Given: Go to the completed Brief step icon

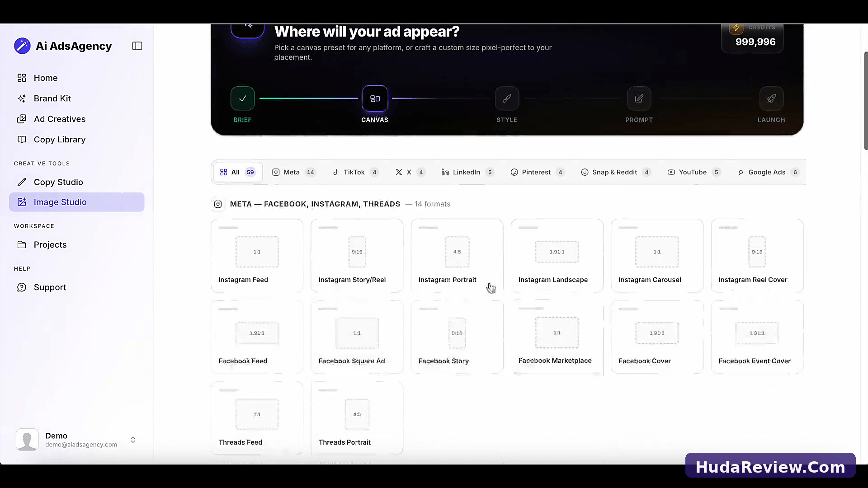Looking at the screenshot, I should (x=243, y=99).
